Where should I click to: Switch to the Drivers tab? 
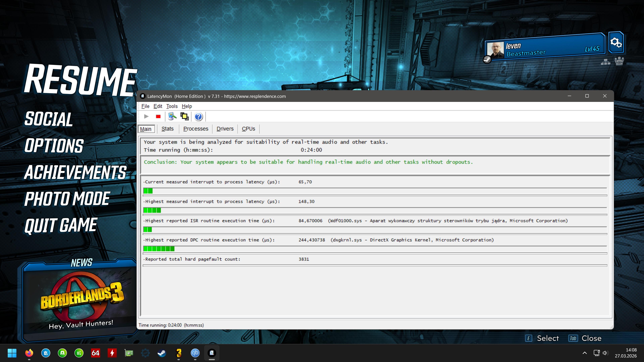[225, 129]
